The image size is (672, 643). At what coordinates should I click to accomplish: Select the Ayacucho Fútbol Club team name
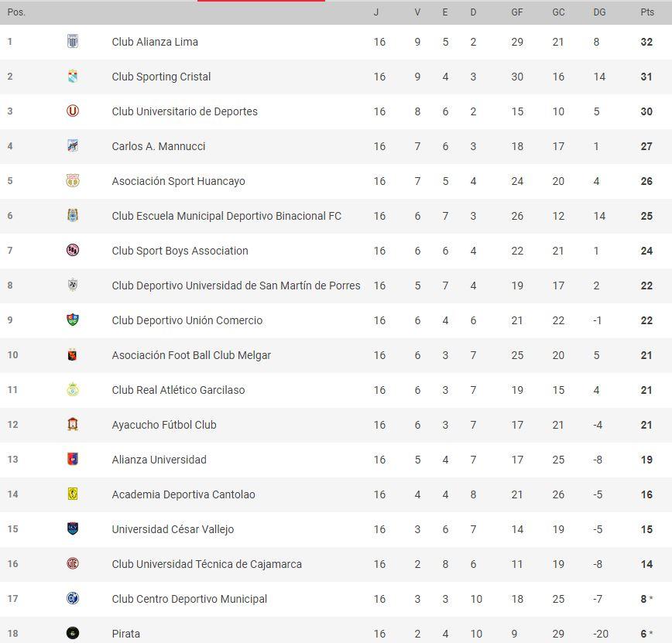[x=164, y=425]
